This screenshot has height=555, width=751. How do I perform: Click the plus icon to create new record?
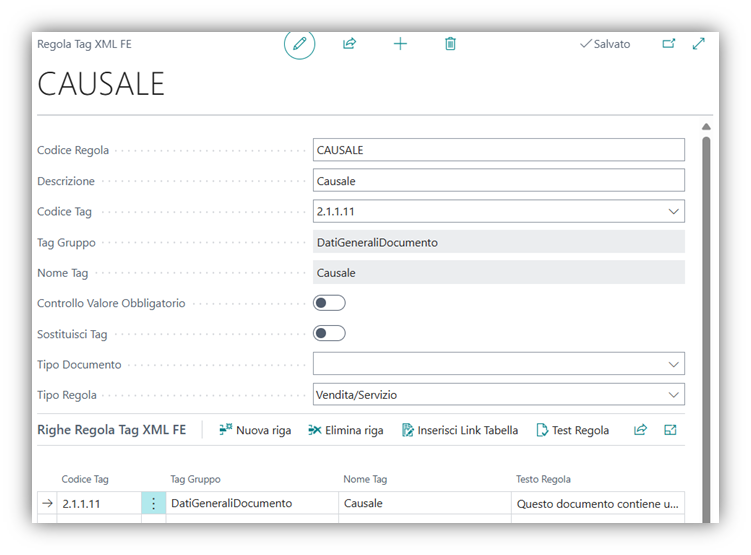click(400, 44)
